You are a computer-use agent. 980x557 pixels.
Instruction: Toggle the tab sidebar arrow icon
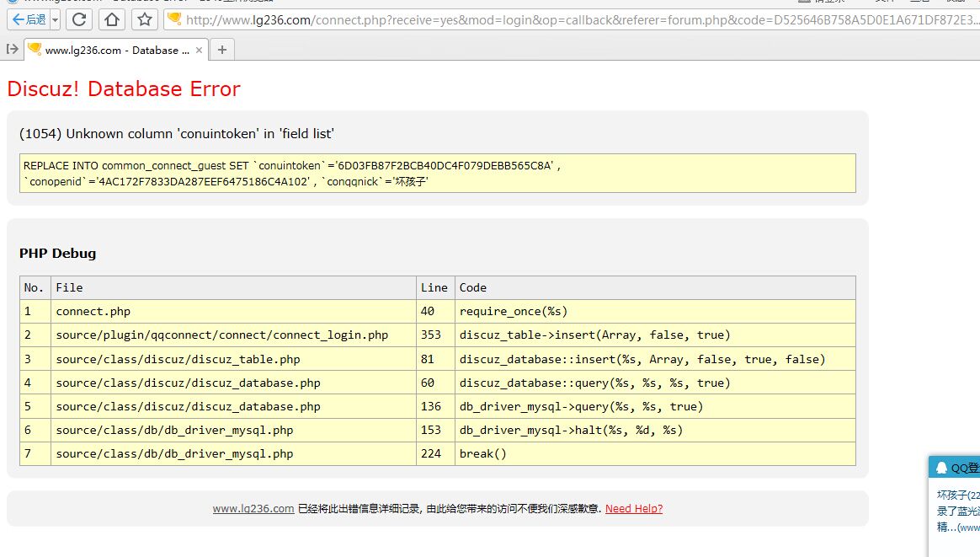tap(12, 50)
